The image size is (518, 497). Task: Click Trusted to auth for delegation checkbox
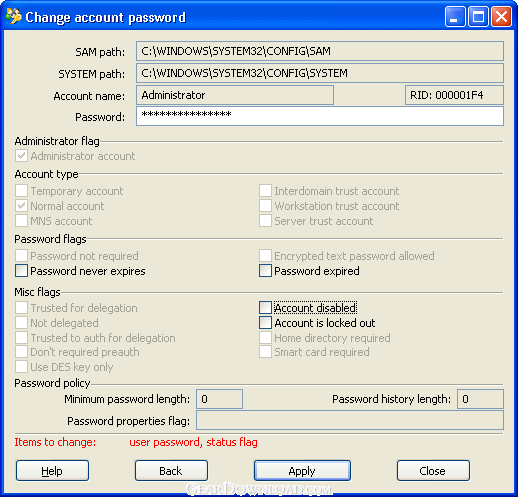(21, 338)
